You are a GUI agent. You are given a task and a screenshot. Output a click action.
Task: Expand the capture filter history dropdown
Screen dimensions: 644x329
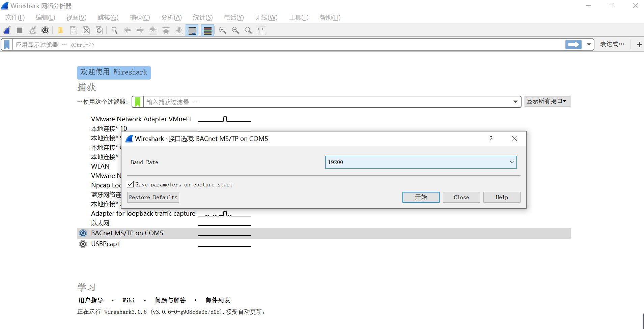pyautogui.click(x=515, y=102)
